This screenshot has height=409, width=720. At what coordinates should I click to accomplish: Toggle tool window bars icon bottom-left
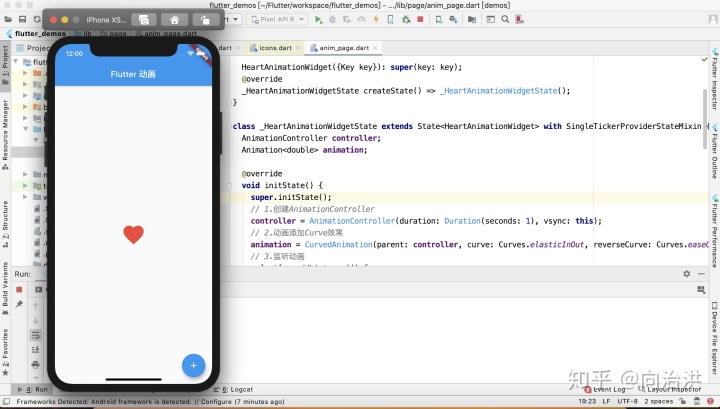[6, 401]
